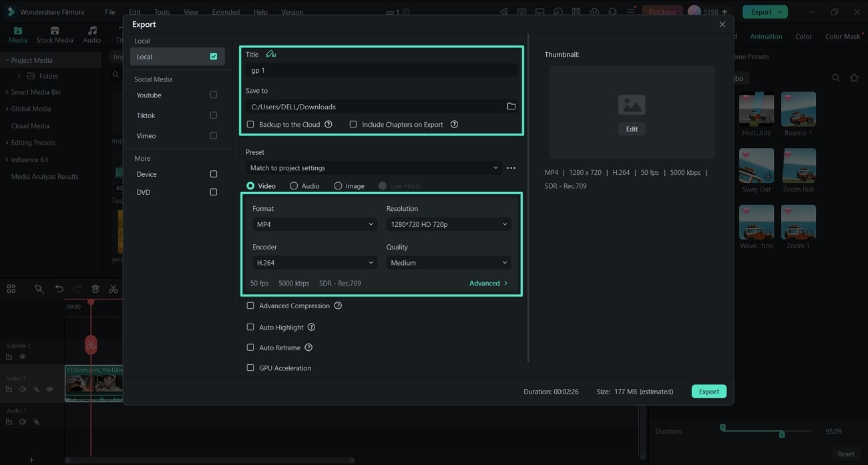Choose the selection pointer tool in timeline
The image size is (868, 465).
(x=39, y=289)
